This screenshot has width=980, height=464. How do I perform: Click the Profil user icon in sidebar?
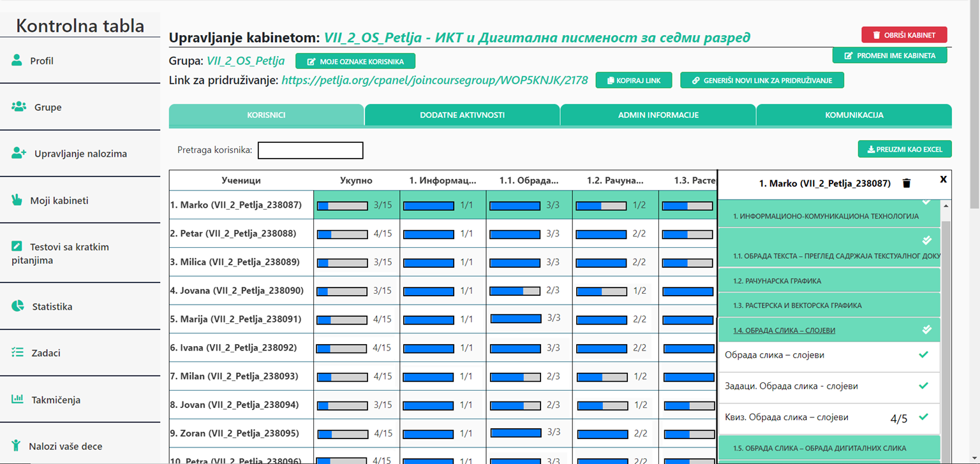17,61
